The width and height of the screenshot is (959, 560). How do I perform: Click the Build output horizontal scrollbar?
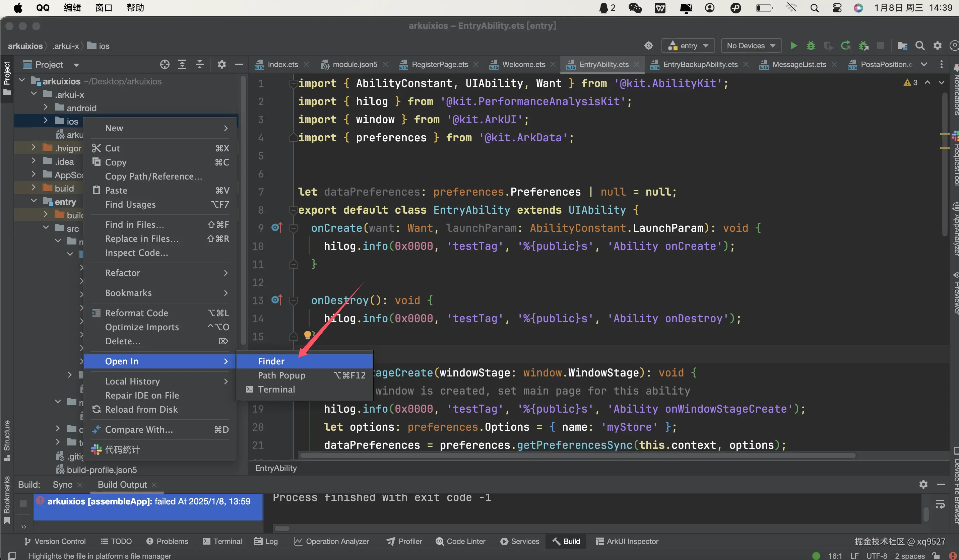[x=282, y=529]
